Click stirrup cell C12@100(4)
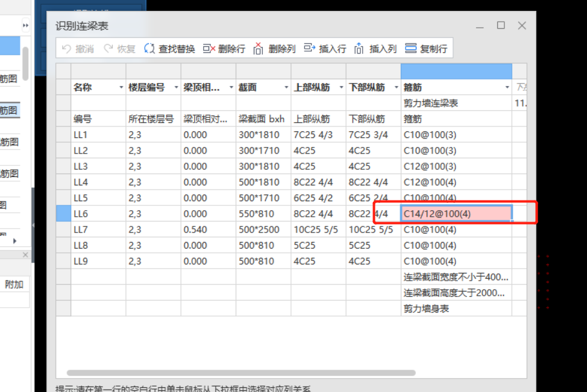 point(456,182)
